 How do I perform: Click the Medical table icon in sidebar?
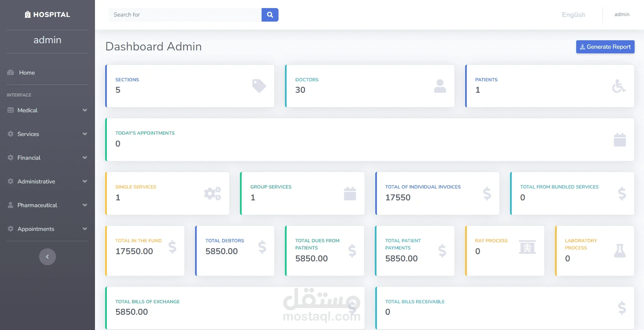(x=11, y=110)
